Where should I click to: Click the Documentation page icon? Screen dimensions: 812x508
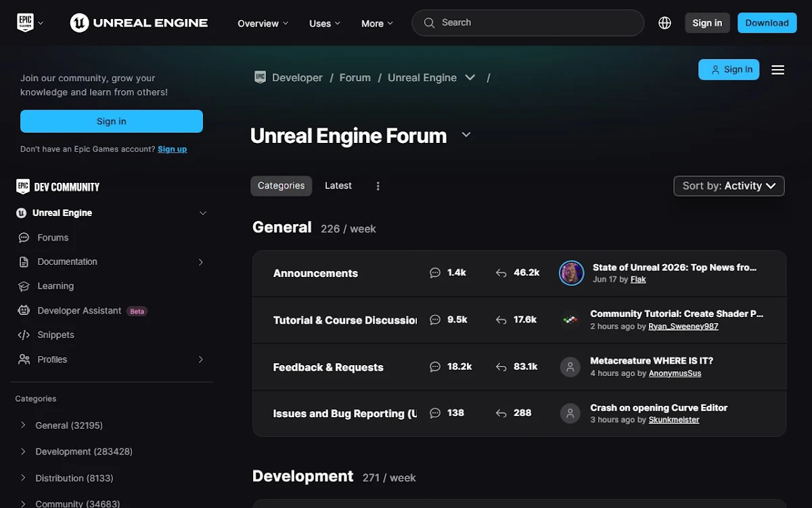24,262
